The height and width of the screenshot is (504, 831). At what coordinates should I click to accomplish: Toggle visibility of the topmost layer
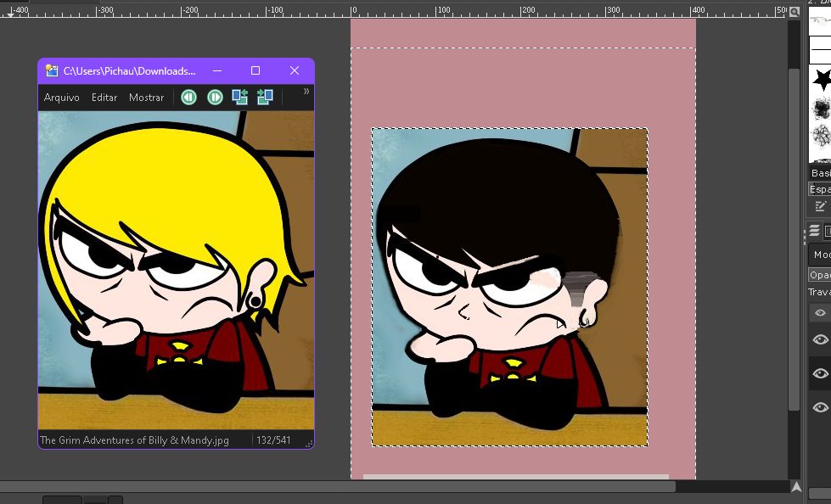[x=821, y=339]
